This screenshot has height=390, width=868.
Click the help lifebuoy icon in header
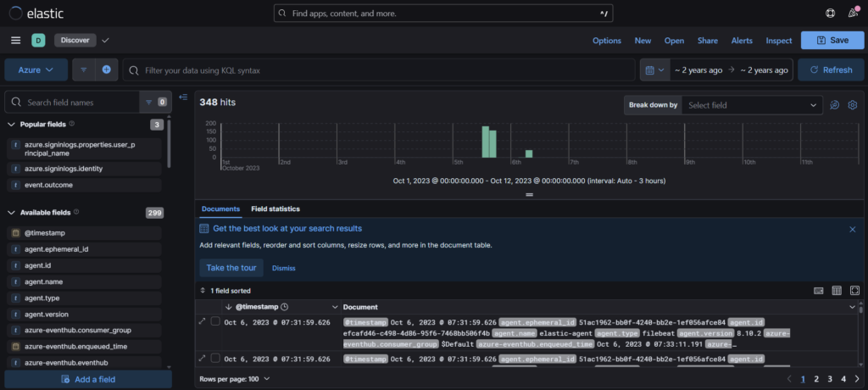coord(830,14)
